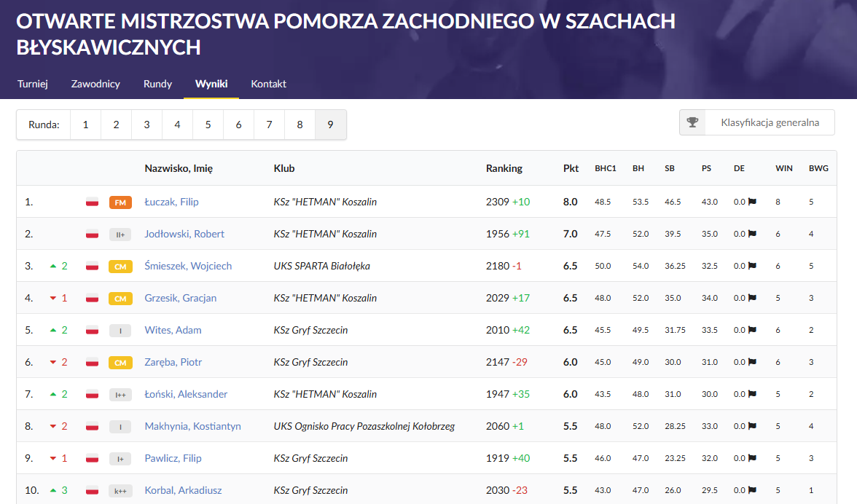
Task: Click the black flag icon in Grzesik's row
Action: tap(752, 298)
